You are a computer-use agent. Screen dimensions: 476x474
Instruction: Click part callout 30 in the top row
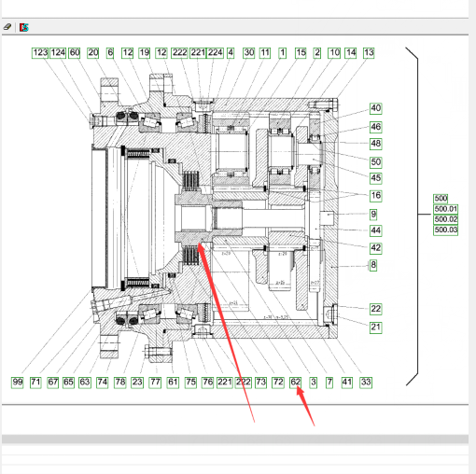(248, 53)
